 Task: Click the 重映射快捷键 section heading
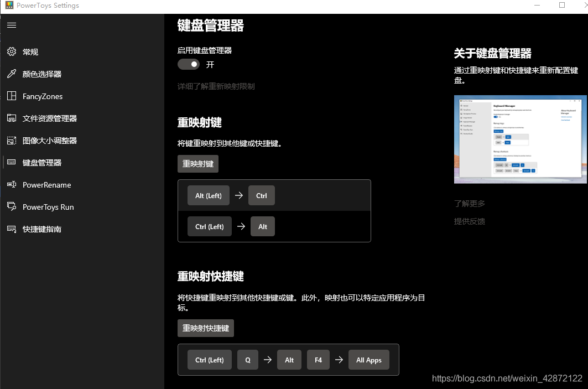click(211, 277)
